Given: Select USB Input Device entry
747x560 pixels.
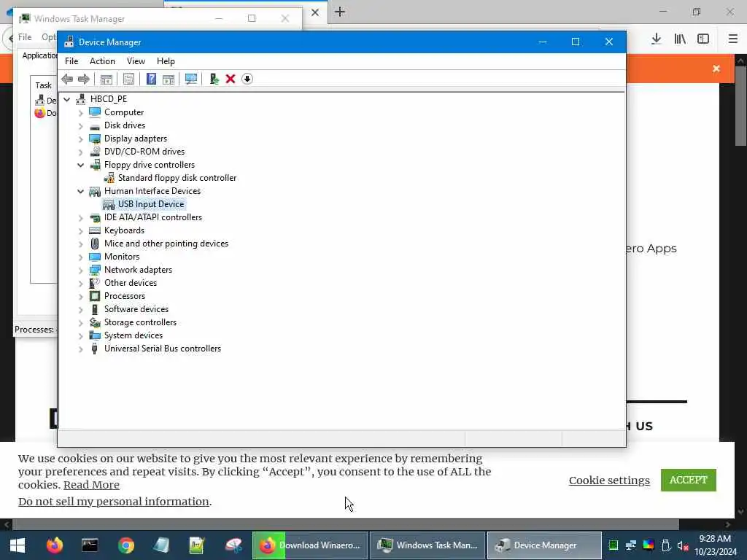Looking at the screenshot, I should pyautogui.click(x=150, y=204).
